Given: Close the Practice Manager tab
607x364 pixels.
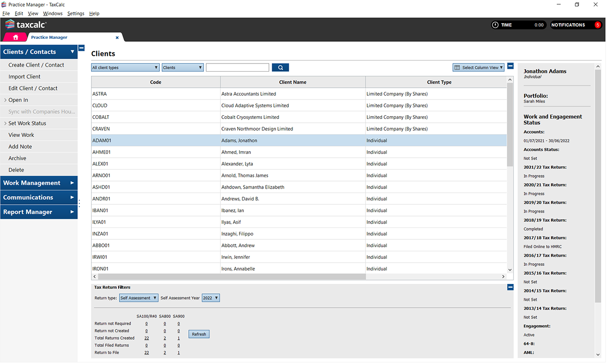Looking at the screenshot, I should coord(117,37).
